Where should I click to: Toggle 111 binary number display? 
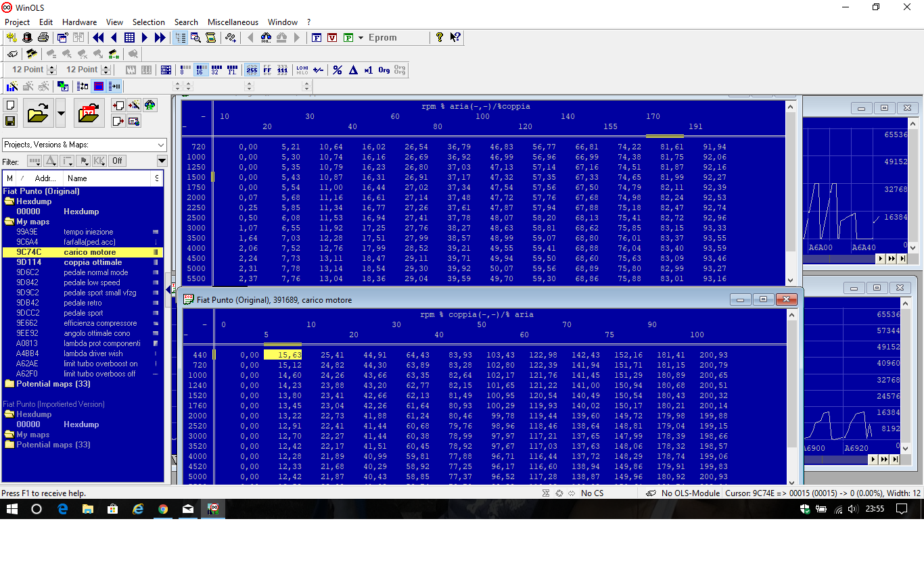click(283, 70)
